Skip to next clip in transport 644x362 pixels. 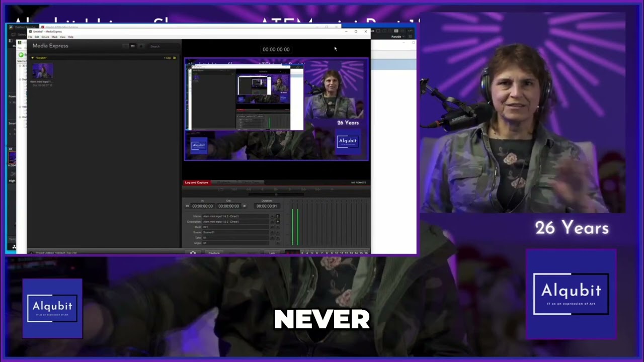point(318,189)
